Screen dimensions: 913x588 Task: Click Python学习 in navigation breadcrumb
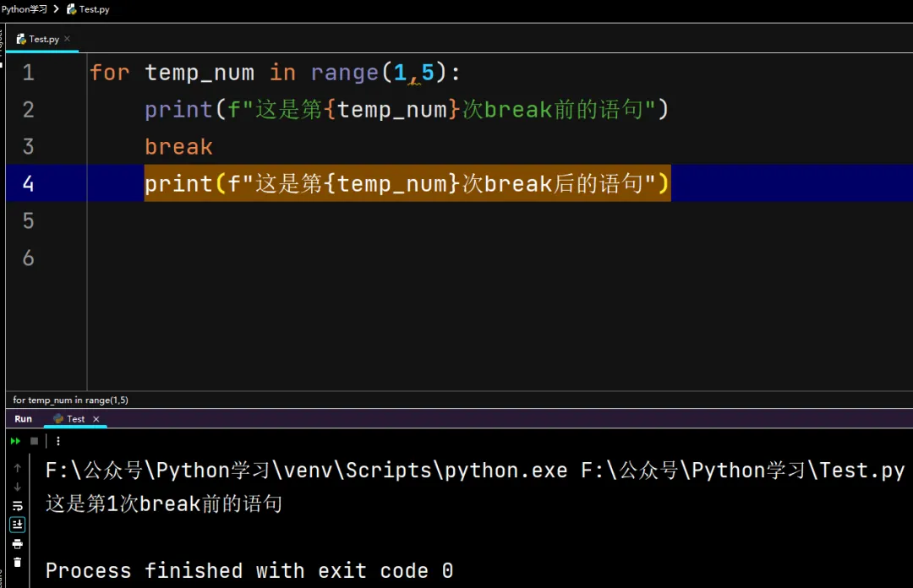tap(24, 9)
